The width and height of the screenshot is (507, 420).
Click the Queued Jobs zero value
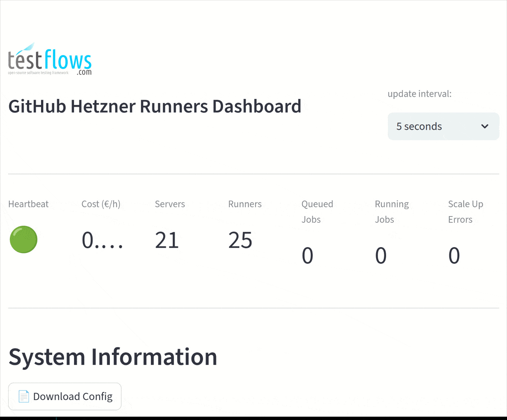click(307, 255)
